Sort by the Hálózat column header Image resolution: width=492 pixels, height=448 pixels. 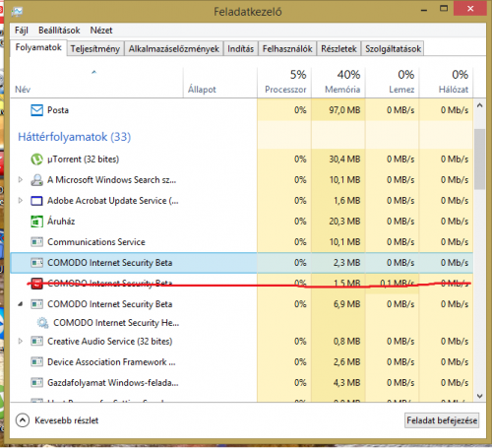(x=447, y=83)
